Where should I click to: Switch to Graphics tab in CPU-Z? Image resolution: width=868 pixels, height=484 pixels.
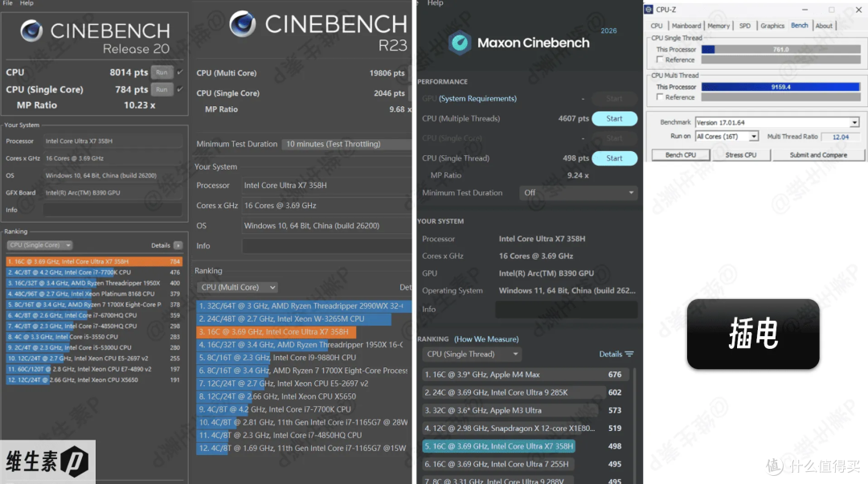(x=772, y=26)
